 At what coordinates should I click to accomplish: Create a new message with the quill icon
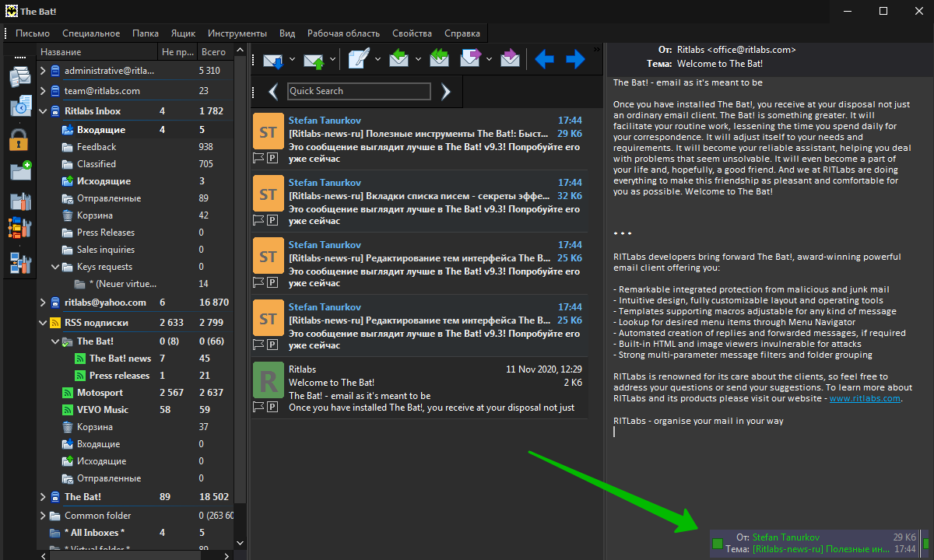coord(359,59)
